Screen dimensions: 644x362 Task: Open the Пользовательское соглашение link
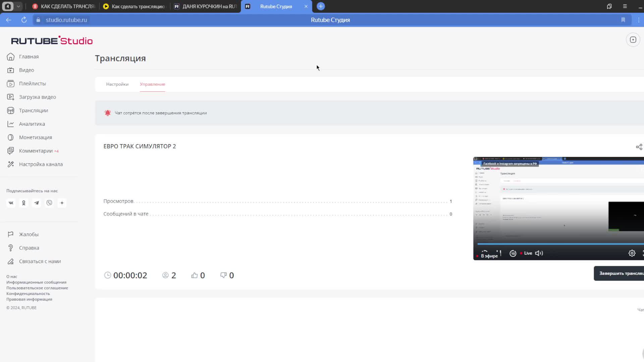[37, 288]
